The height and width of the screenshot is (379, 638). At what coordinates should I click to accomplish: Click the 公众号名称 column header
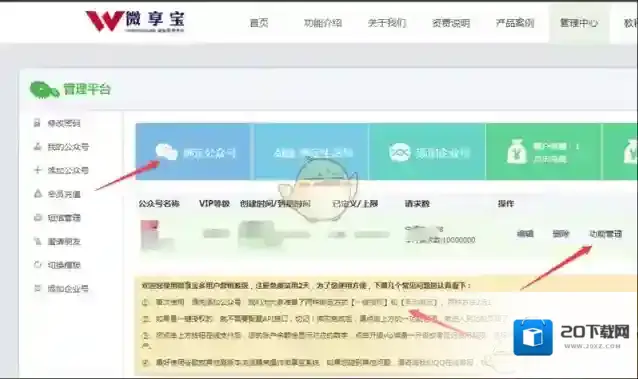pyautogui.click(x=159, y=204)
